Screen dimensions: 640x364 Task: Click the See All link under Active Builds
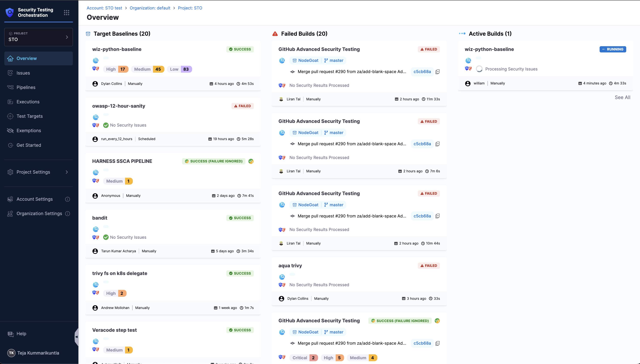coord(622,97)
